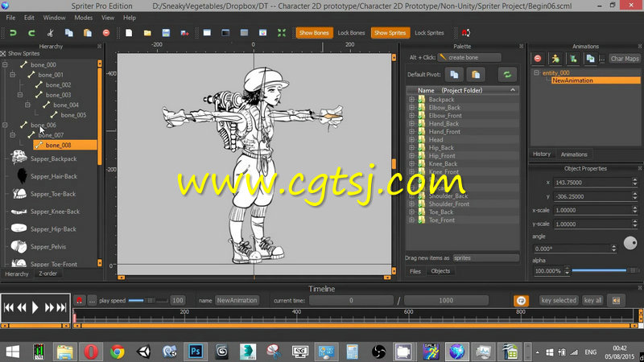Select bone_005 in the hierarchy

point(73,115)
